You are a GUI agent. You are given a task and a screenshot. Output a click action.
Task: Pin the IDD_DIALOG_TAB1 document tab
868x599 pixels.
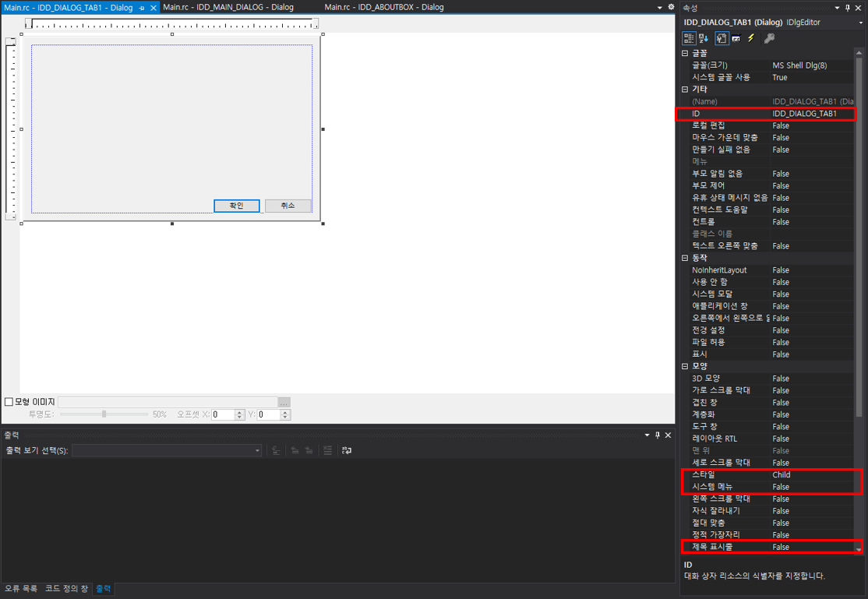142,8
